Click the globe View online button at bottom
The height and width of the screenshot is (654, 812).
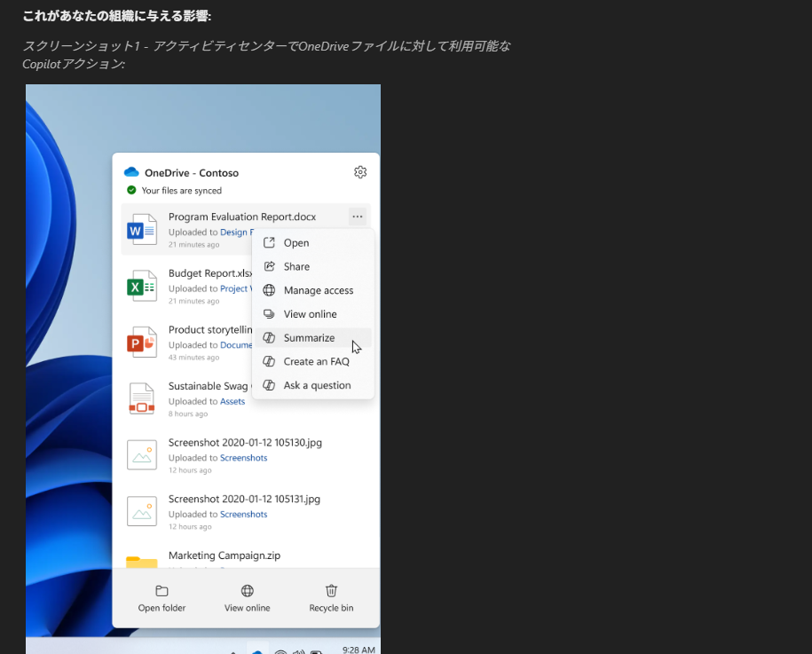(248, 591)
